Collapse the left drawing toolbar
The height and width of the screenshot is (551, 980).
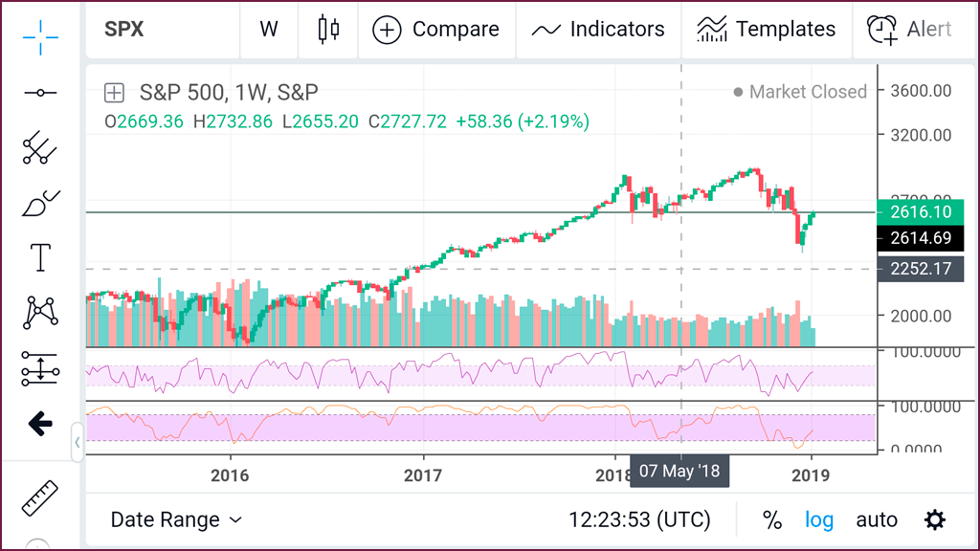pos(77,442)
